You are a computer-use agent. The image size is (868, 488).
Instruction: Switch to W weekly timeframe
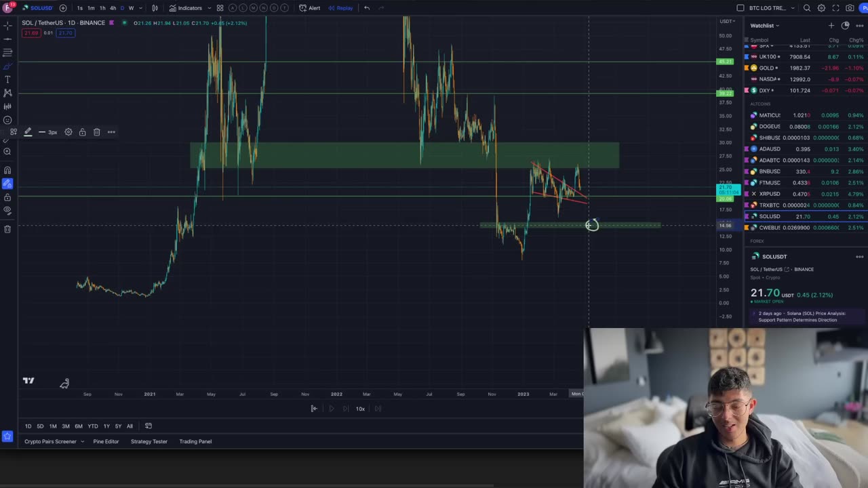click(131, 8)
